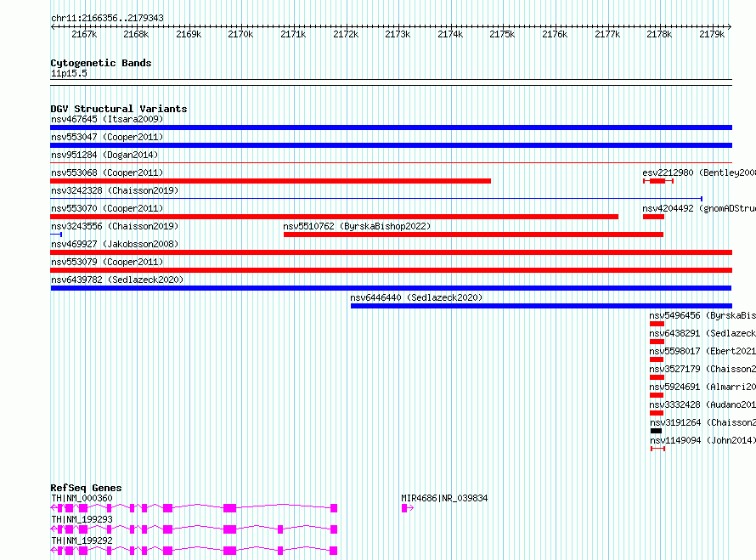This screenshot has width=756, height=560.
Task: Click the nsv553079 (Cooper2011) label
Action: pyautogui.click(x=107, y=262)
